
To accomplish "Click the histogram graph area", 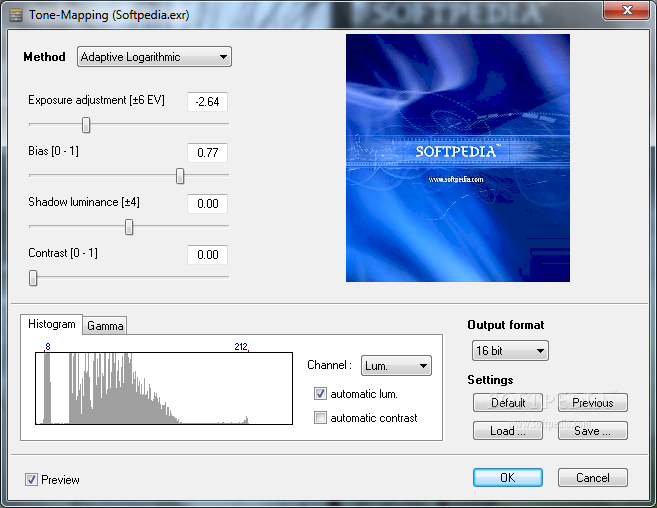I will (164, 388).
